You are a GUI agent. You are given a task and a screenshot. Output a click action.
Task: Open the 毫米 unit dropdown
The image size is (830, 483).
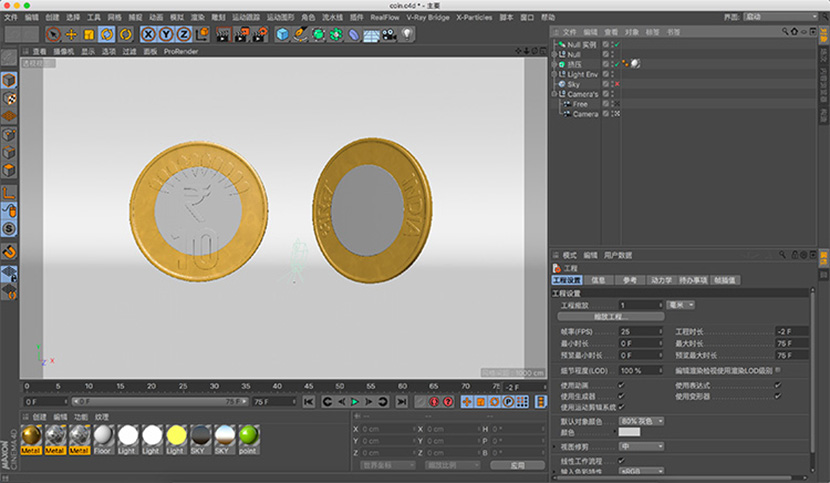[681, 304]
